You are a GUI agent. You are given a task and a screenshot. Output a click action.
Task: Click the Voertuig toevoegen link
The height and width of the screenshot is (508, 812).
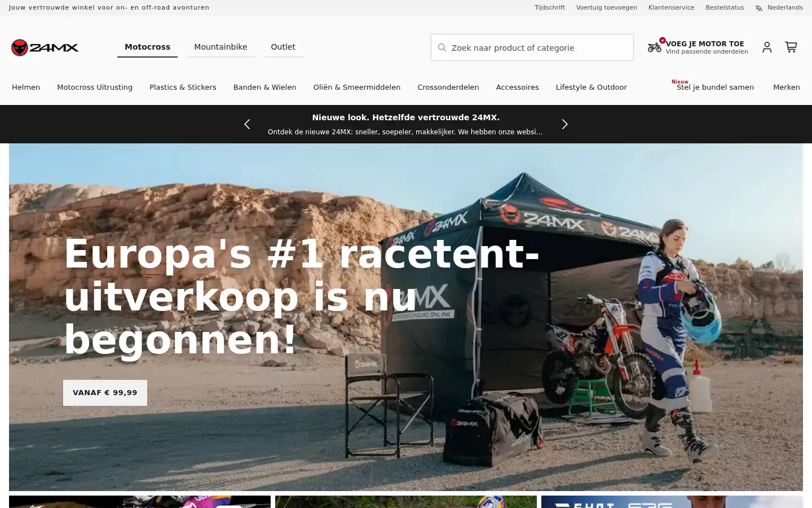(607, 8)
